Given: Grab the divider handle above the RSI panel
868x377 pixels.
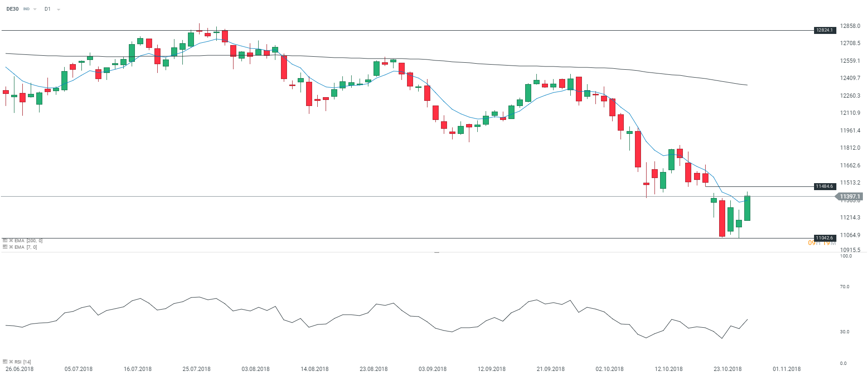Looking at the screenshot, I should 437,252.
